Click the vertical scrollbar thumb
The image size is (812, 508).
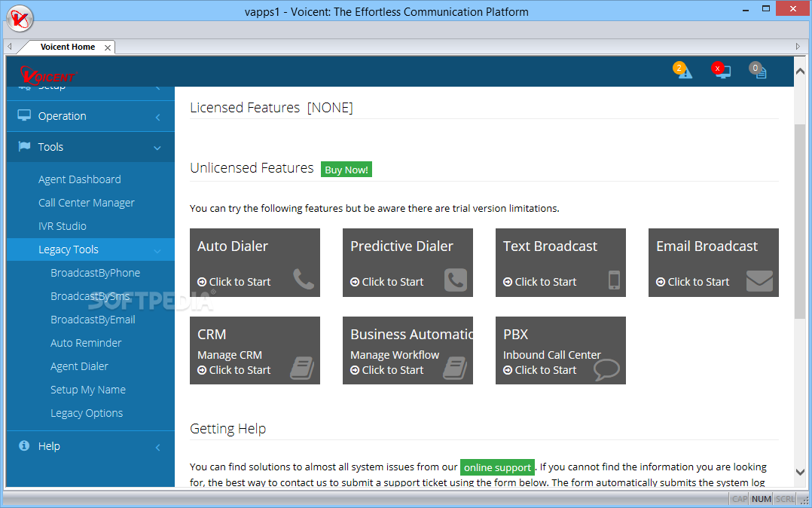click(x=800, y=222)
